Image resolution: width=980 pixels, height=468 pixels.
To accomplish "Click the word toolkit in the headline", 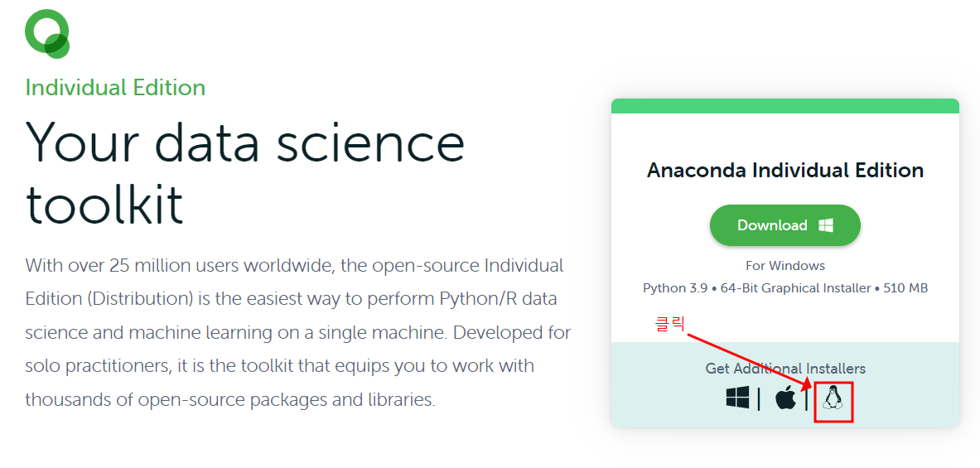I will 104,204.
